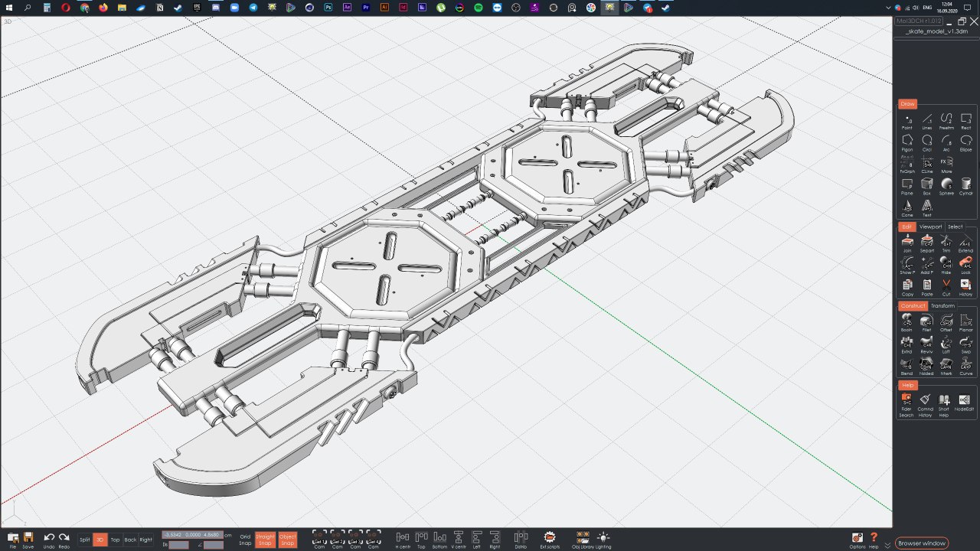Viewport: 980px width, 551px height.
Task: Select the Lines draw tool
Action: point(926,121)
